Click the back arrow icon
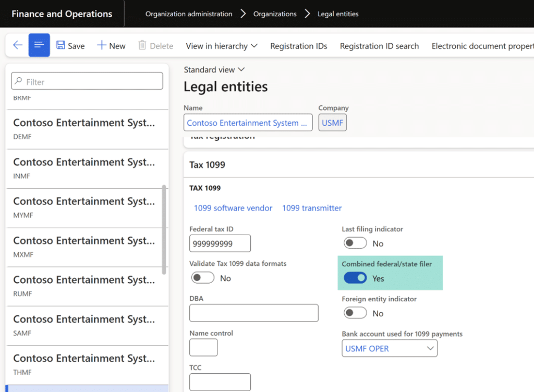The image size is (534, 392). [x=18, y=45]
